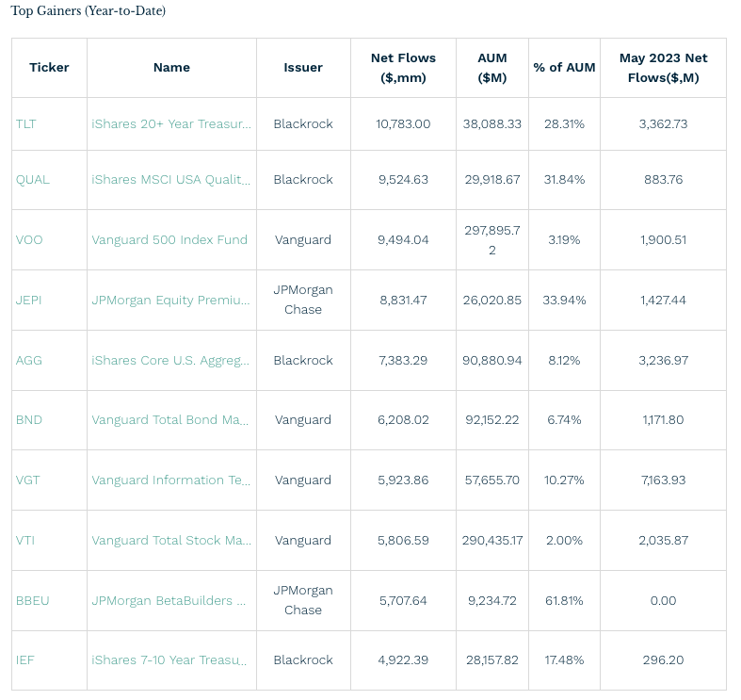
Task: Click the Issuer column header
Action: [x=303, y=68]
